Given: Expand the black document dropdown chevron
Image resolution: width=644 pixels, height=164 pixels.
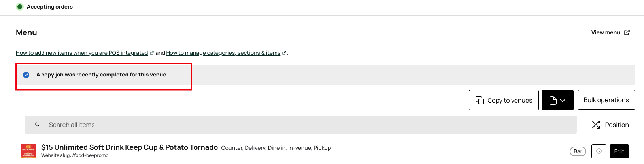Looking at the screenshot, I should [x=563, y=101].
